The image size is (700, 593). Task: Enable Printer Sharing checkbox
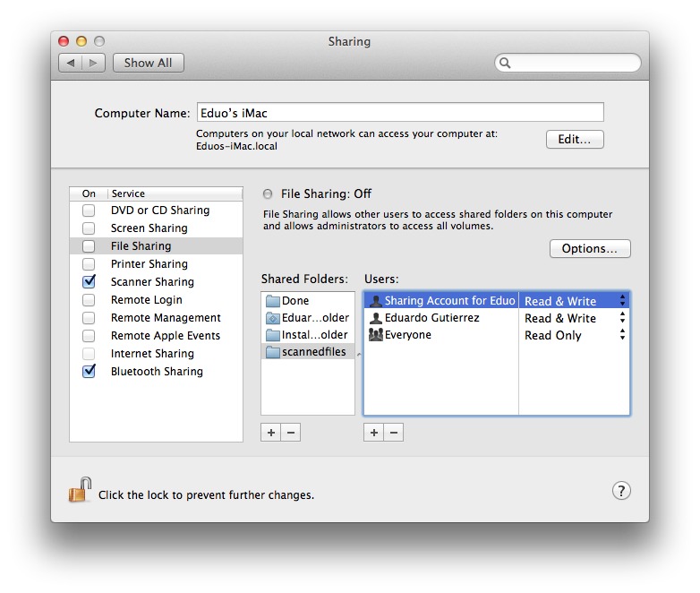[89, 264]
